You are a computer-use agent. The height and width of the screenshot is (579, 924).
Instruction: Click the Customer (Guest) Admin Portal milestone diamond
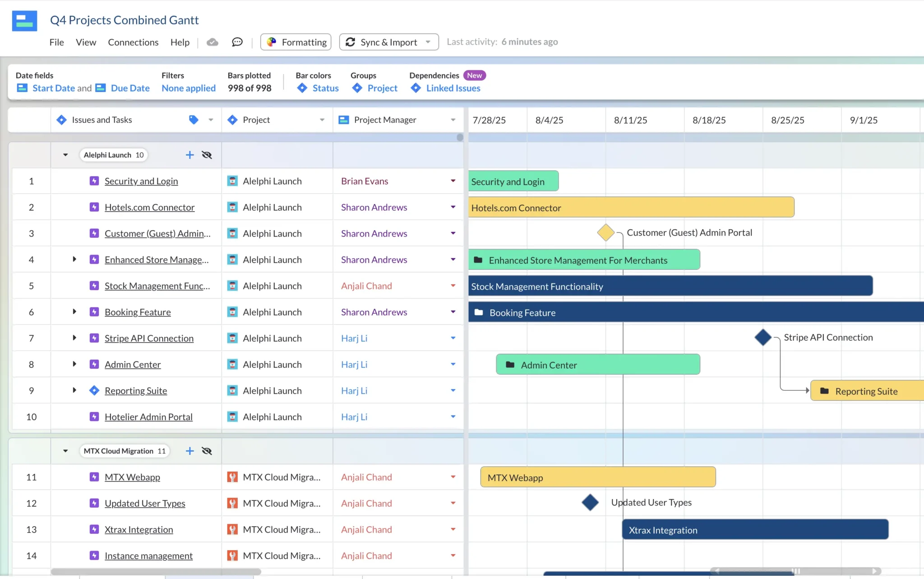[x=605, y=232]
